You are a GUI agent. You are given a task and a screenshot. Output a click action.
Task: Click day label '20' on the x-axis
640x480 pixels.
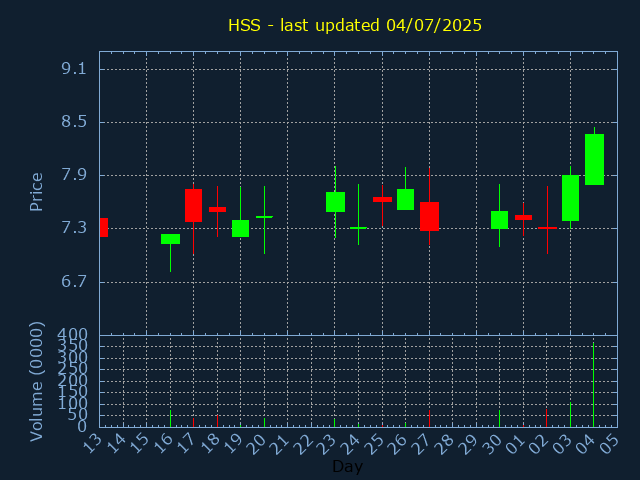pos(257,444)
